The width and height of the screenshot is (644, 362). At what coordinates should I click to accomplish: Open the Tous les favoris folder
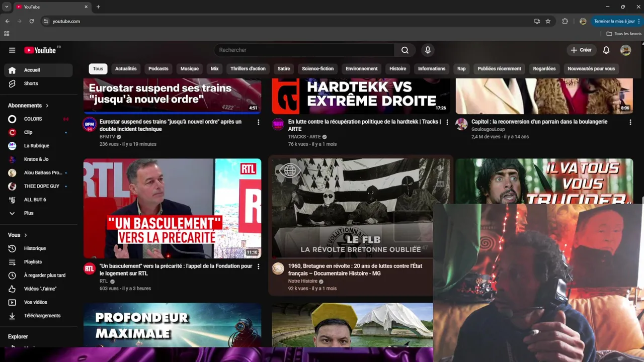coord(624,34)
